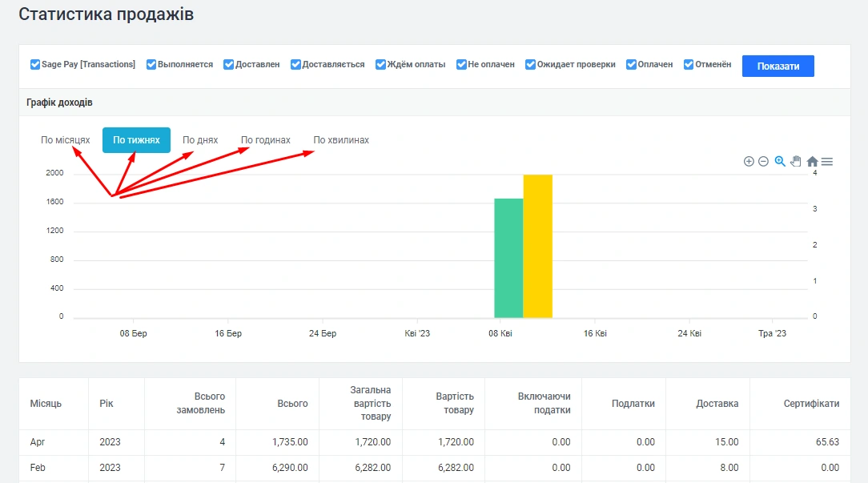The width and height of the screenshot is (868, 483).
Task: Uncheck the Sage Pay [Transactions] checkbox
Action: 35,65
